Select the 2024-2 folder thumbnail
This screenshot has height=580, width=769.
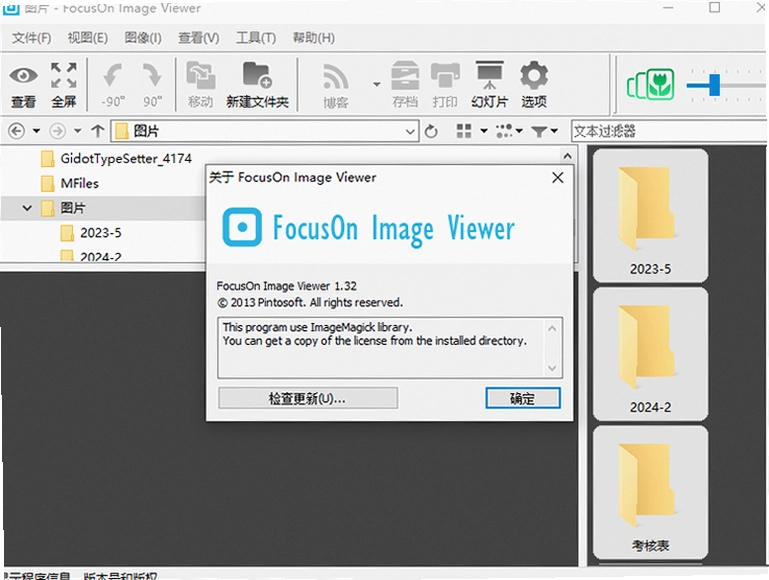click(x=650, y=354)
